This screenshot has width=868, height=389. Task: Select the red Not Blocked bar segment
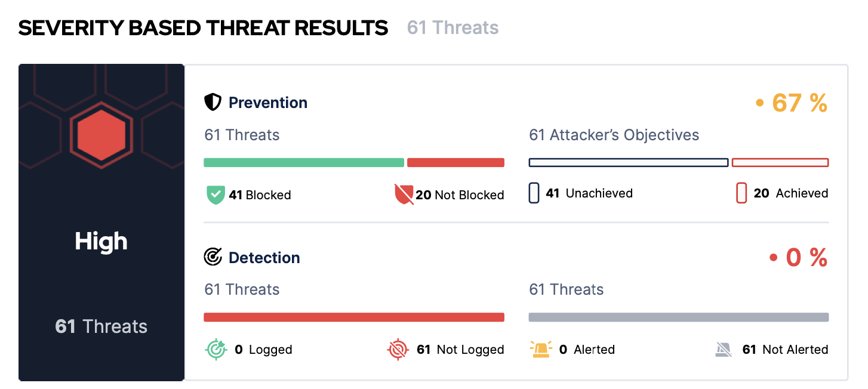point(455,162)
